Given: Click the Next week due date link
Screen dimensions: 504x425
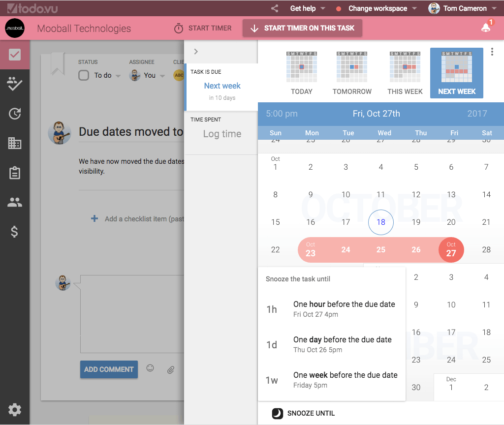Looking at the screenshot, I should (222, 86).
